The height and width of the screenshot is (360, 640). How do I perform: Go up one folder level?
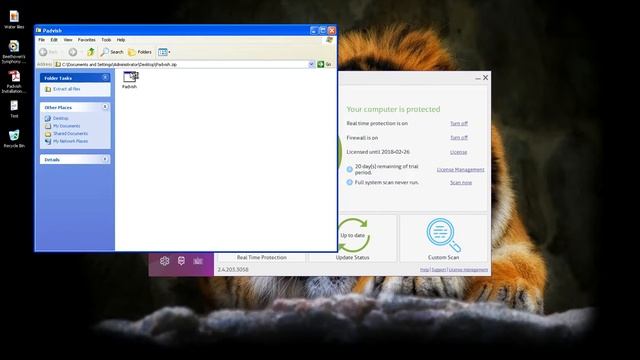[x=91, y=52]
